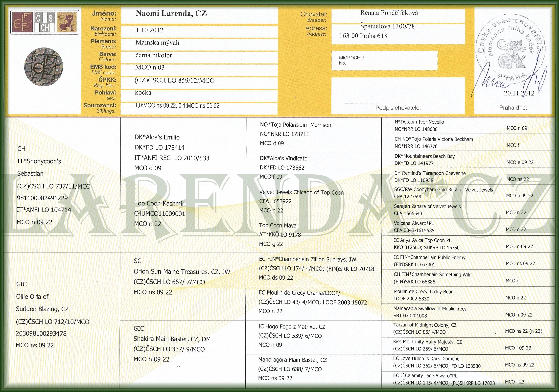Select sire name "IT*Shonycoon's"
559x392 pixels.
click(39, 161)
